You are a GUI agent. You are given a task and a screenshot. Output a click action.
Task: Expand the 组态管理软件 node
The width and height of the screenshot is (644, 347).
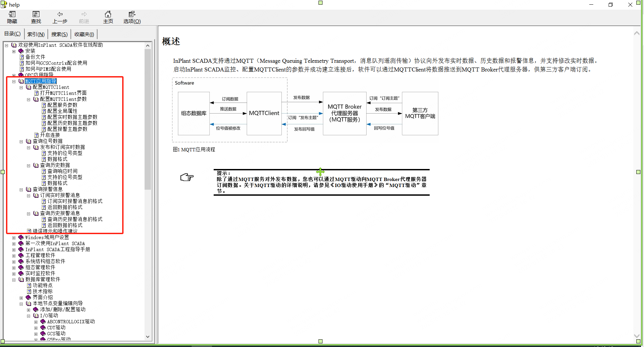[14, 268]
